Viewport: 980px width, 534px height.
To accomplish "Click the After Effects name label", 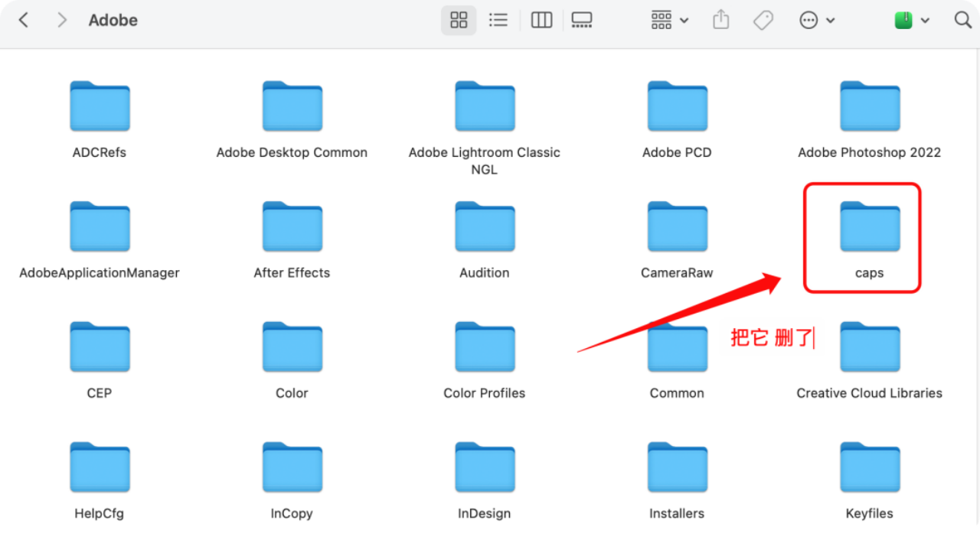I will coord(292,272).
